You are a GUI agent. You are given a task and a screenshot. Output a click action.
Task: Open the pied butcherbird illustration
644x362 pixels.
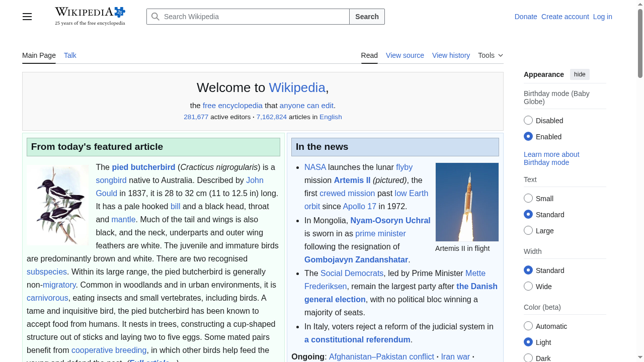(x=57, y=205)
